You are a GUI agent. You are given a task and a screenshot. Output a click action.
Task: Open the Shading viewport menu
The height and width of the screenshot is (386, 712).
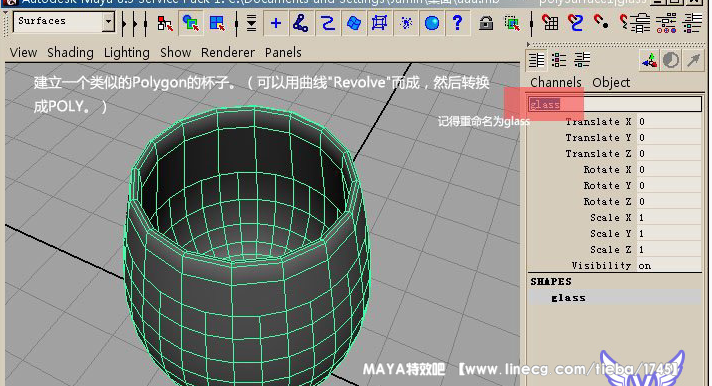tap(70, 53)
